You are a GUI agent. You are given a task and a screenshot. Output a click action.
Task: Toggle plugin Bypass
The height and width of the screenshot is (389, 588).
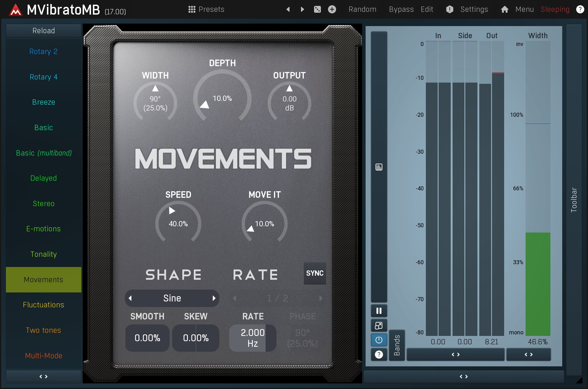(401, 9)
